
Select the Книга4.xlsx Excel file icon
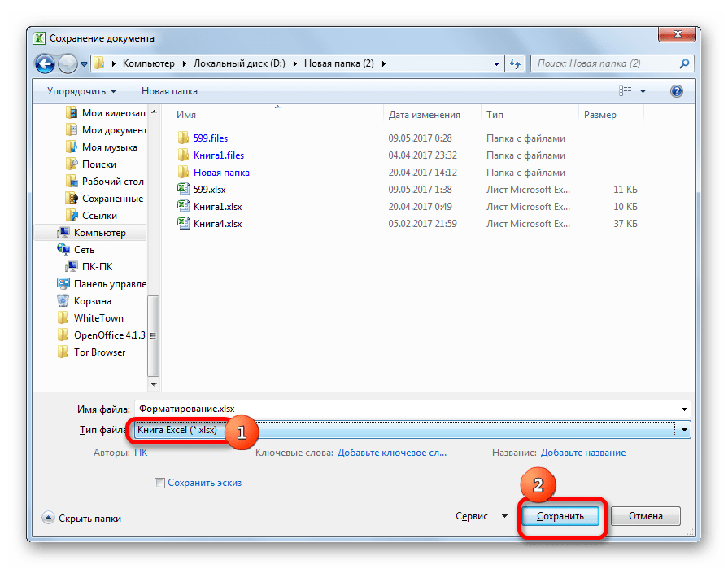(x=183, y=223)
